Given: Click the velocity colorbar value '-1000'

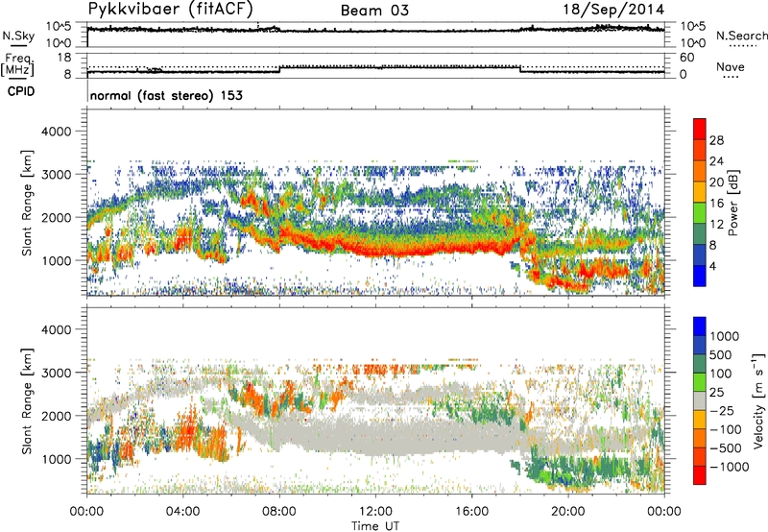Looking at the screenshot, I should coord(730,467).
